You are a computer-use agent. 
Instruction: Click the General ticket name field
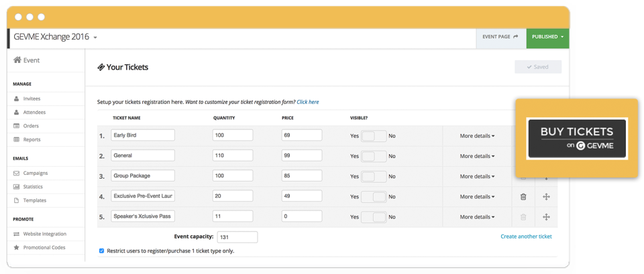pos(143,155)
